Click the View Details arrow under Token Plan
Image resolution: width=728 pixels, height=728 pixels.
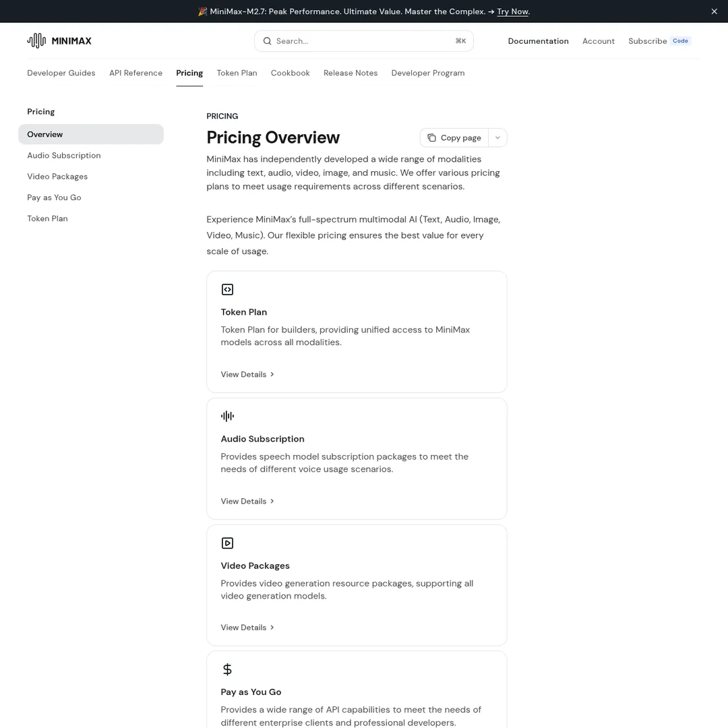[x=272, y=374]
